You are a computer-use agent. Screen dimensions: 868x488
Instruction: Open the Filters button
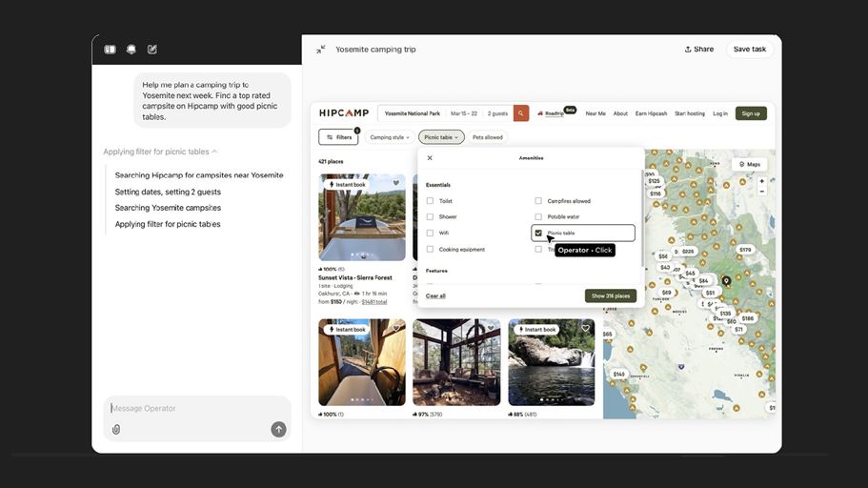coord(339,137)
